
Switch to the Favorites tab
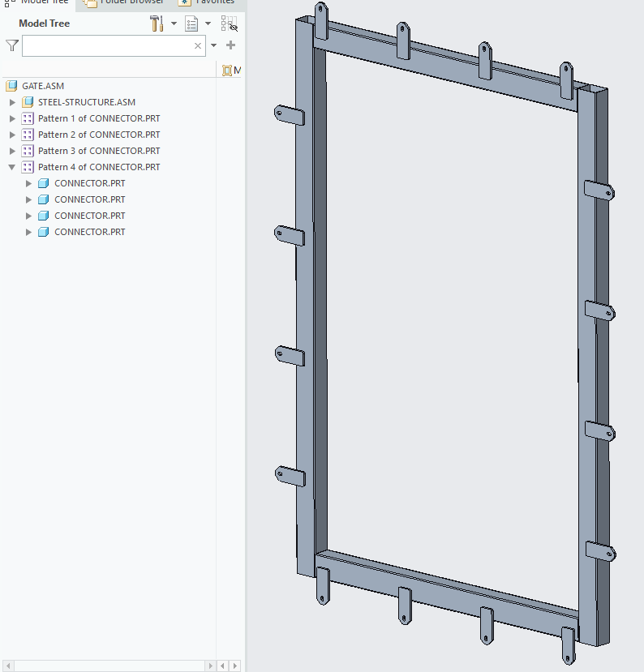(206, 2)
